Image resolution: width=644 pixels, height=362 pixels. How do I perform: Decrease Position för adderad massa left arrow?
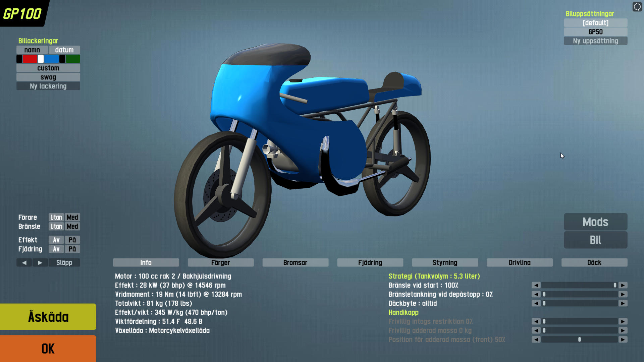(x=536, y=340)
